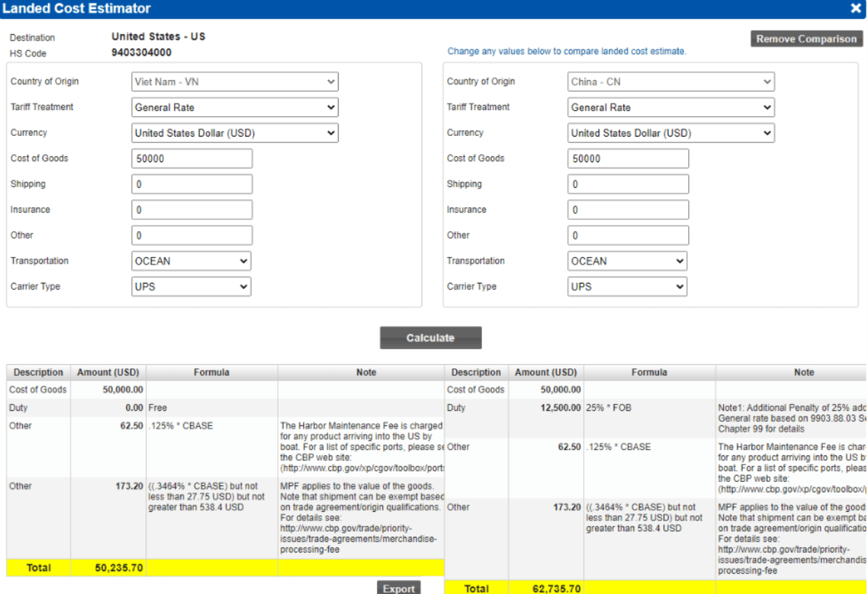Image resolution: width=868 pixels, height=594 pixels.
Task: Click the Export button
Action: click(x=398, y=587)
